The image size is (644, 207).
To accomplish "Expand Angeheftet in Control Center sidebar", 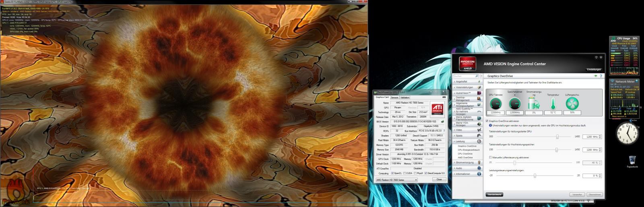I will pyautogui.click(x=468, y=81).
